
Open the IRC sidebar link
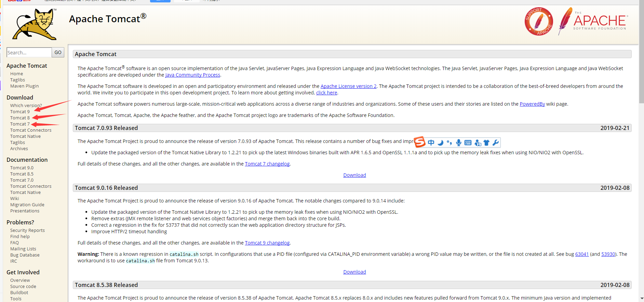tap(14, 261)
